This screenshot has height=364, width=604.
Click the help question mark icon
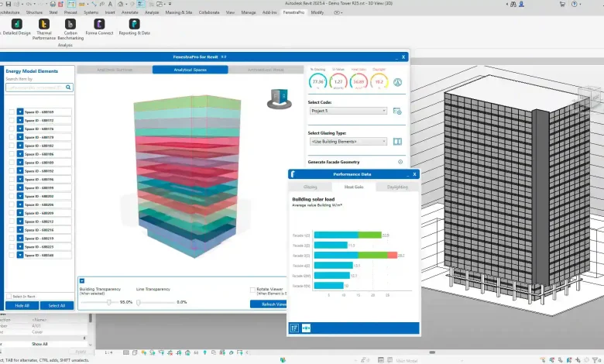point(575,4)
